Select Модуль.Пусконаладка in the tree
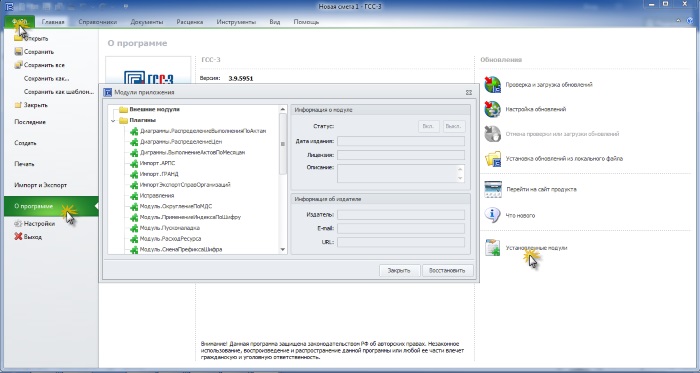Screen dimensions: 700x373 point(163,228)
